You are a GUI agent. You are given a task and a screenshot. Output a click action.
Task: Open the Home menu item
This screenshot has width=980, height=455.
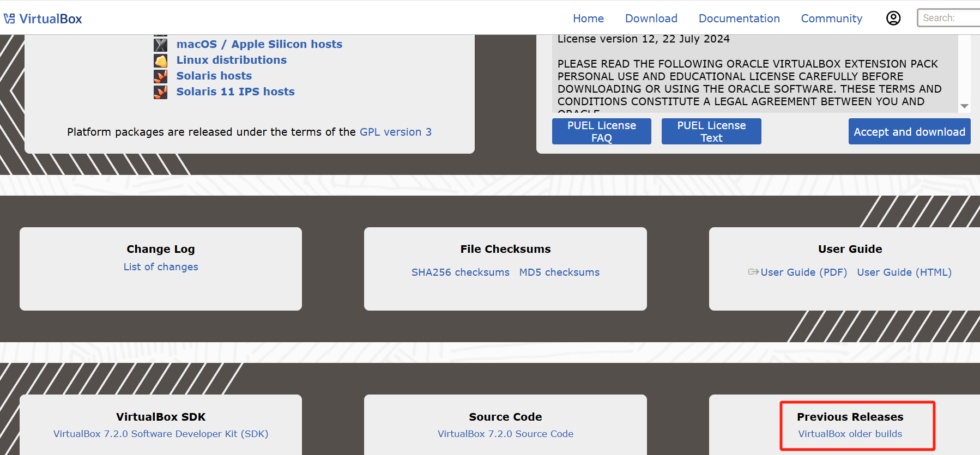tap(588, 19)
